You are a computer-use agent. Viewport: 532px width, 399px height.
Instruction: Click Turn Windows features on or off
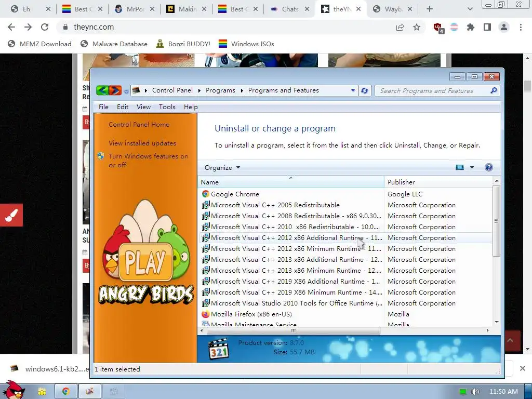tap(148, 161)
